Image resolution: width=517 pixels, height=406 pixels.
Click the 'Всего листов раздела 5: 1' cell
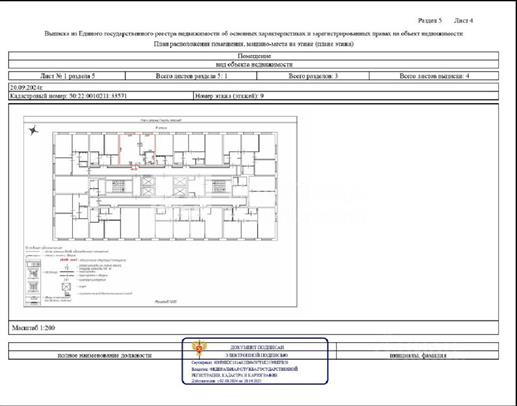(191, 76)
